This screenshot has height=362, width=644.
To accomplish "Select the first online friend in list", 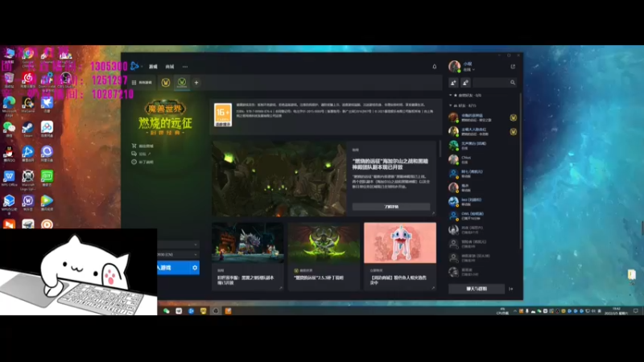I will coord(483,117).
